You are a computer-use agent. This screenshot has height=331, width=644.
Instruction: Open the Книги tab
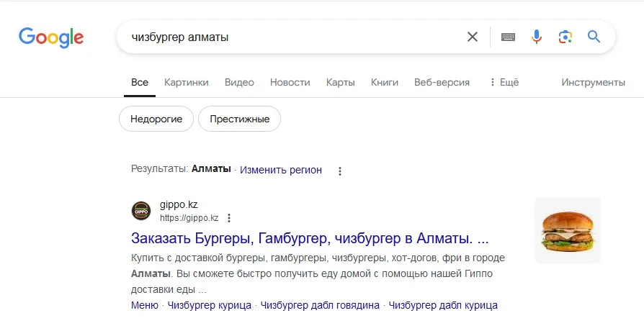pos(385,83)
